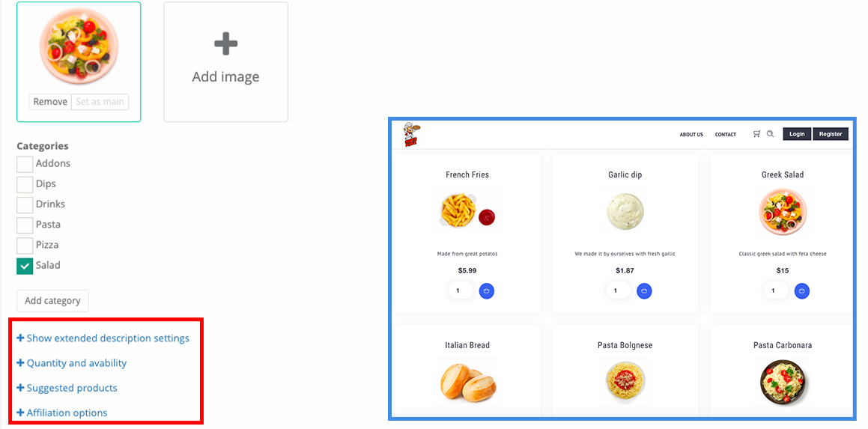868x429 pixels.
Task: Select the Pasta Carbonara product image
Action: tap(783, 382)
